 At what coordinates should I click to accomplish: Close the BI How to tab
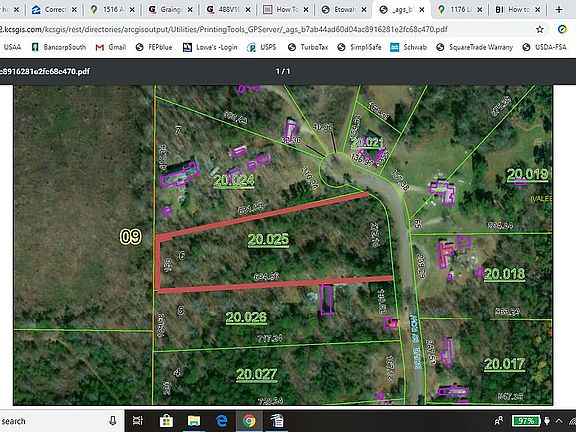pyautogui.click(x=537, y=10)
